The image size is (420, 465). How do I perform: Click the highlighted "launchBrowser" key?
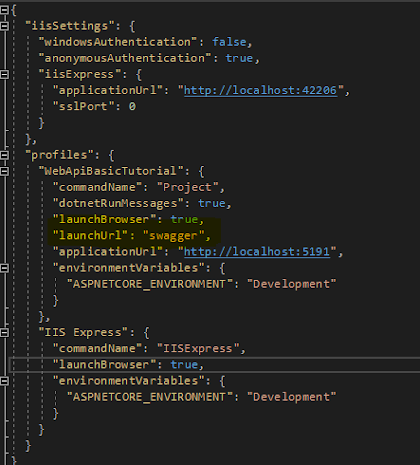pyautogui.click(x=104, y=219)
